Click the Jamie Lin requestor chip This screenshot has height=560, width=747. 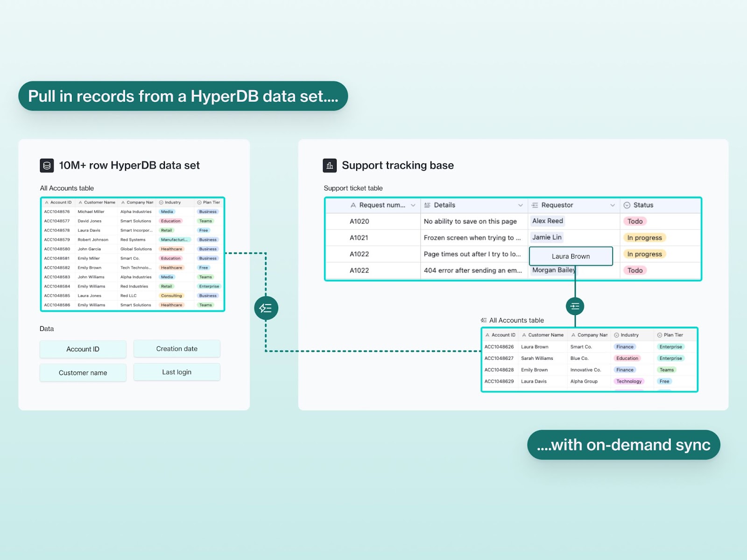pos(547,237)
